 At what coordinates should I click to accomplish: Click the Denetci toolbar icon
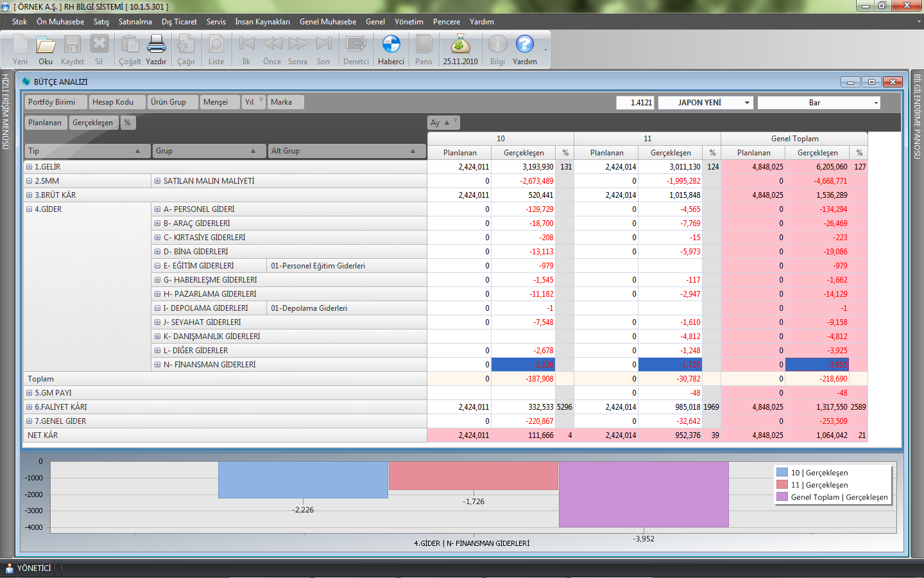355,45
